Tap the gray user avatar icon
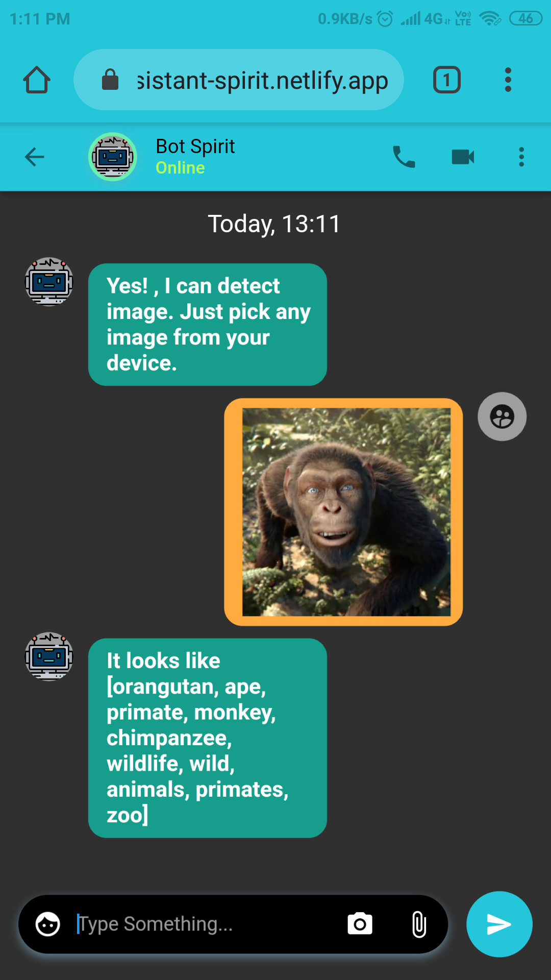This screenshot has width=551, height=980. (502, 416)
